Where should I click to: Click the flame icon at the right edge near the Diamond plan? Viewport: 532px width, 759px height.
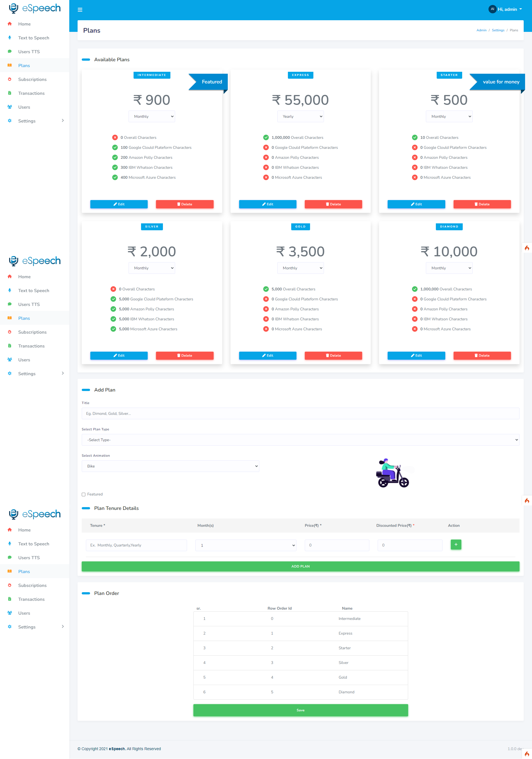527,248
